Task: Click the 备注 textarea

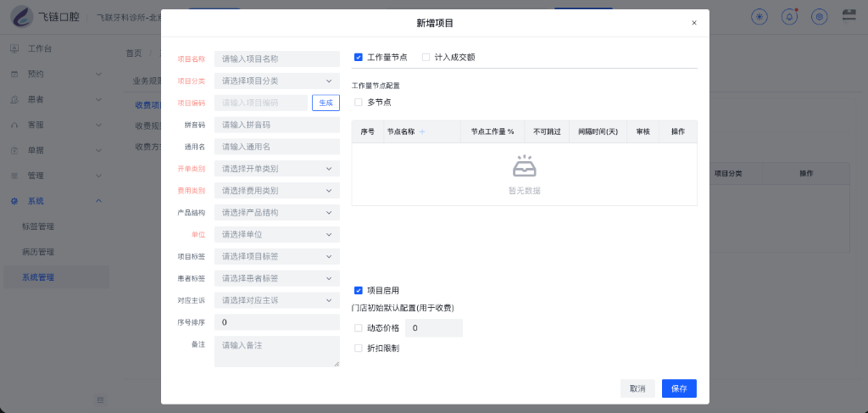Action: pos(277,351)
